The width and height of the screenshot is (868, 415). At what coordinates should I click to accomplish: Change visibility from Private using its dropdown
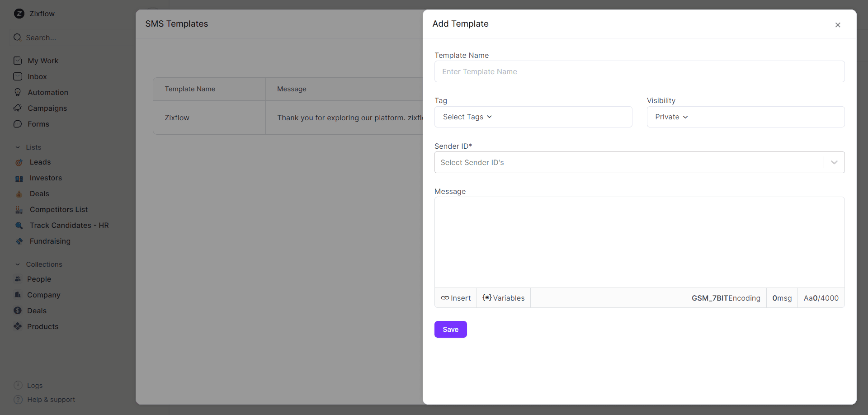point(671,117)
